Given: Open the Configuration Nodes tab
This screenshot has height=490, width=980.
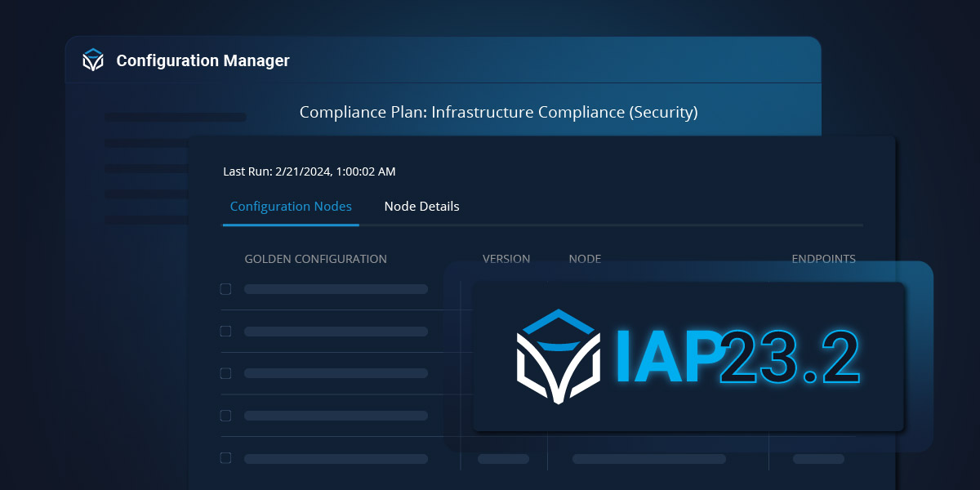Looking at the screenshot, I should (291, 207).
